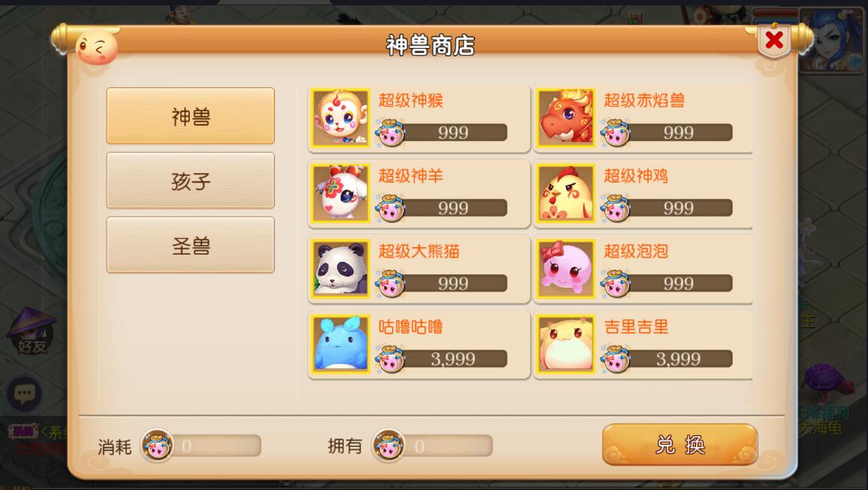Choose the pink 超级泡泡 bubble pet icon

[x=565, y=268]
